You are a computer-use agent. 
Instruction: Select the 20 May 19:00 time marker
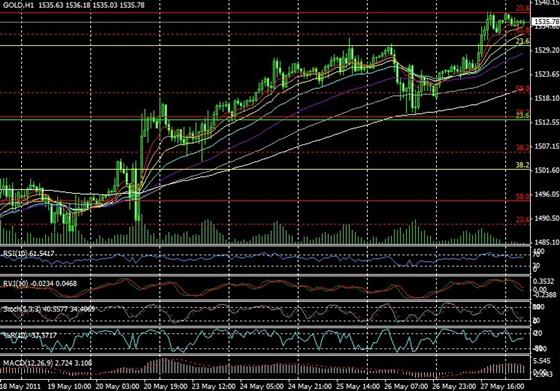point(166,387)
